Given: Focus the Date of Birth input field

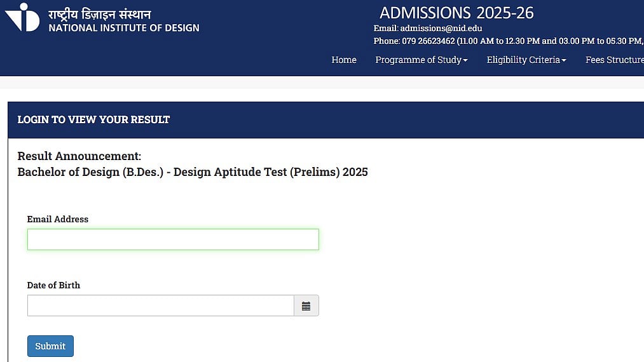Looking at the screenshot, I should pyautogui.click(x=160, y=305).
